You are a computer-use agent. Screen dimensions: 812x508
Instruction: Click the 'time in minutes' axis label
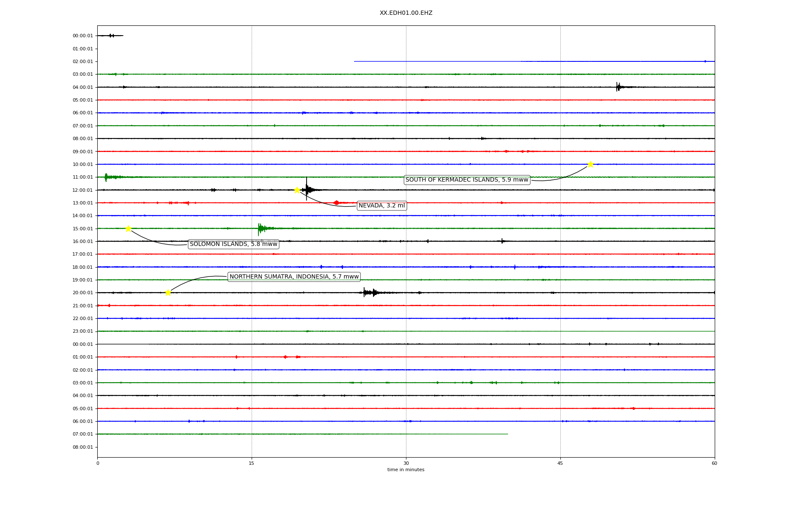coord(406,470)
